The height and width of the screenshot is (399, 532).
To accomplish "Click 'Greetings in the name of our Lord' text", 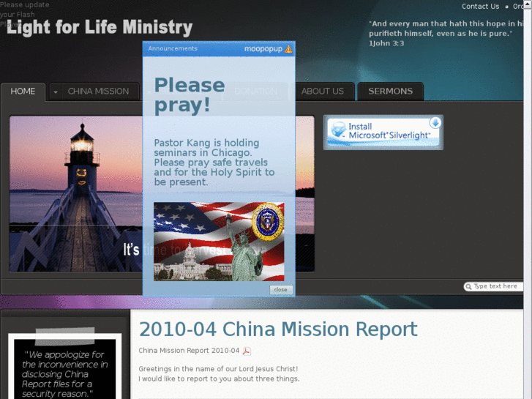I will click(218, 369).
